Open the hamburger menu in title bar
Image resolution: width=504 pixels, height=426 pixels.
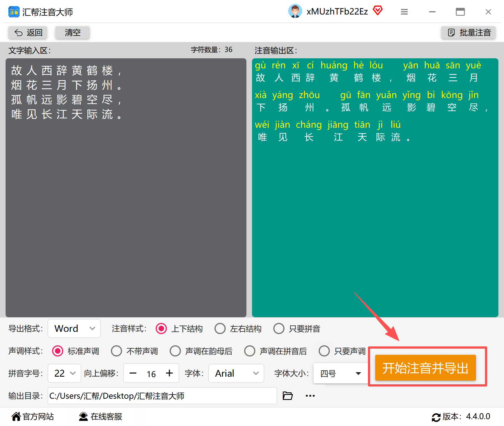[404, 12]
